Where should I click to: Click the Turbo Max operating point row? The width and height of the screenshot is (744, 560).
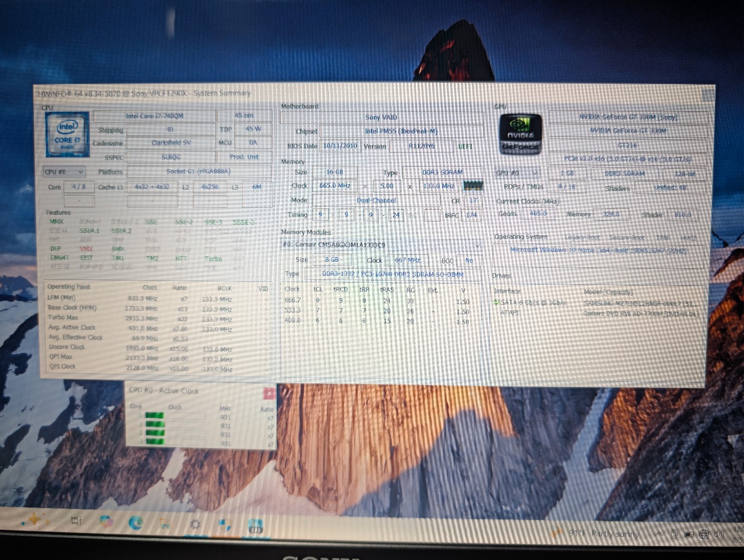158,319
